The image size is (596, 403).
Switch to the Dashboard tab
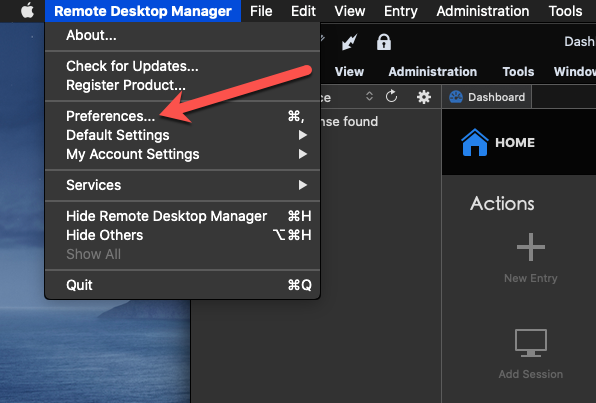[487, 97]
